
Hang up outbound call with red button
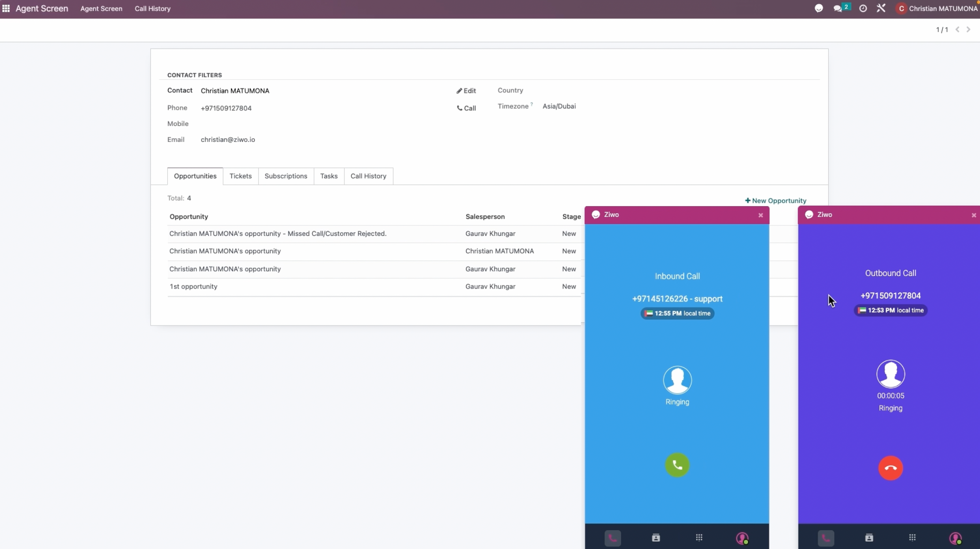click(890, 468)
